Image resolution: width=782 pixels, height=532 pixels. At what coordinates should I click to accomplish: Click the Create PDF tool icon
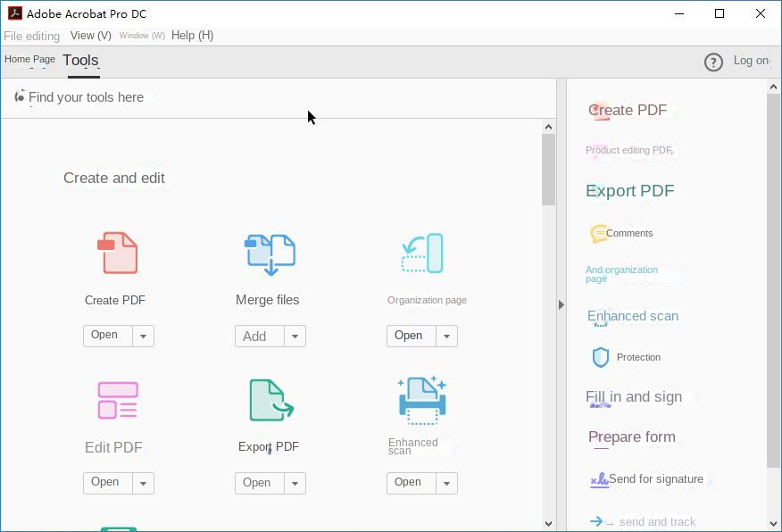pos(117,253)
